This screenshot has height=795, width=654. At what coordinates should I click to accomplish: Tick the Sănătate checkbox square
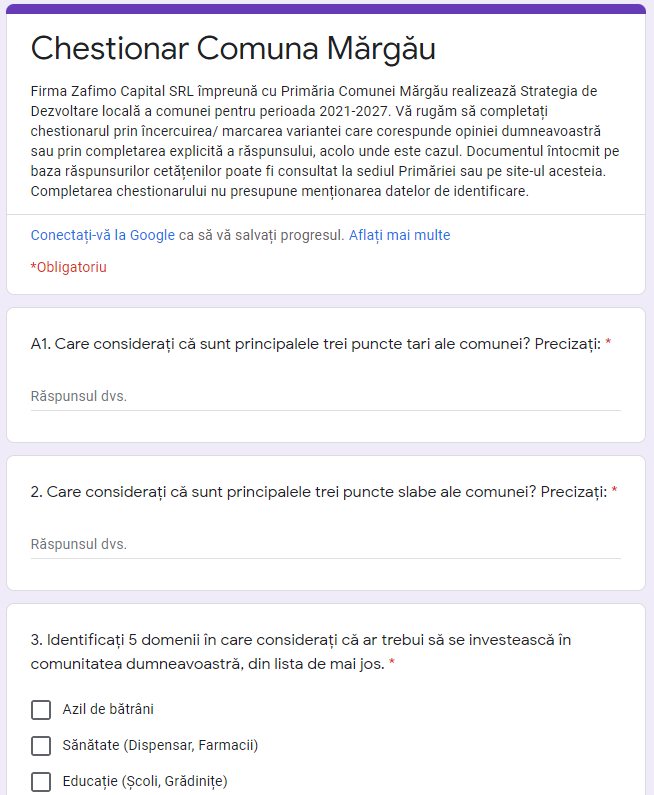[41, 746]
